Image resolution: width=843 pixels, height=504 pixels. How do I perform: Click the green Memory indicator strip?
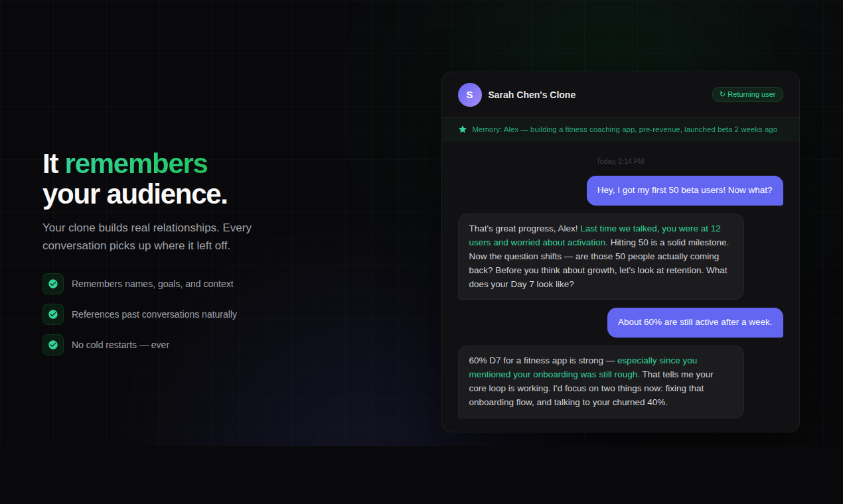pyautogui.click(x=621, y=129)
